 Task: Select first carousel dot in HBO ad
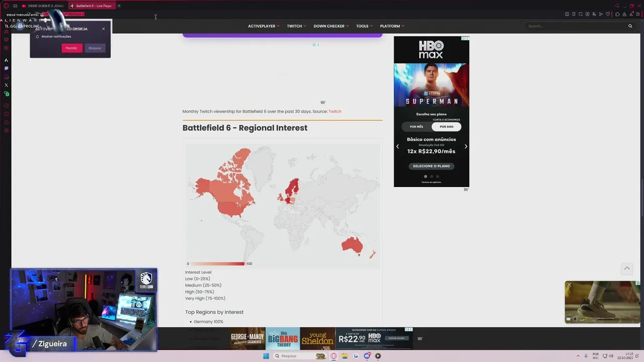tap(426, 176)
